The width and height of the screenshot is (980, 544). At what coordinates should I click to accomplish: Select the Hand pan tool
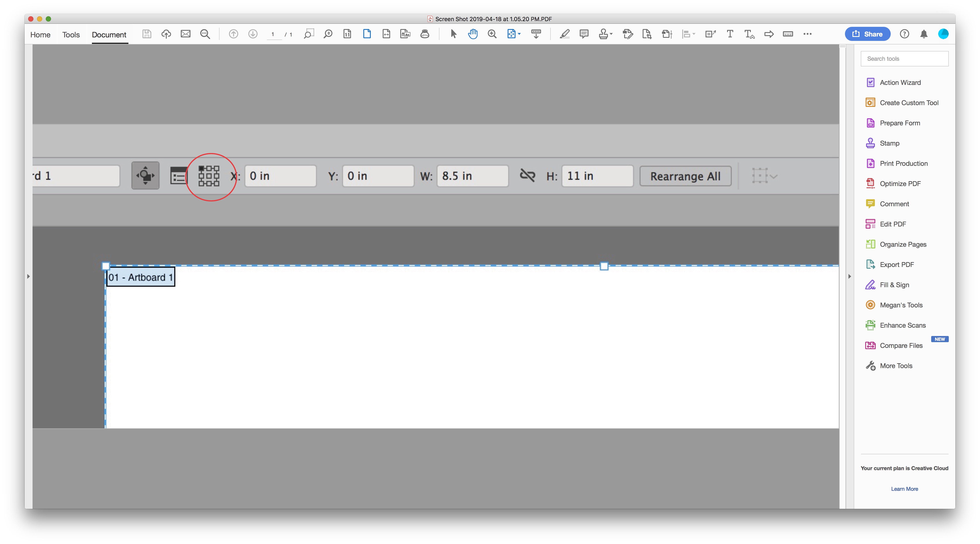[x=472, y=34]
